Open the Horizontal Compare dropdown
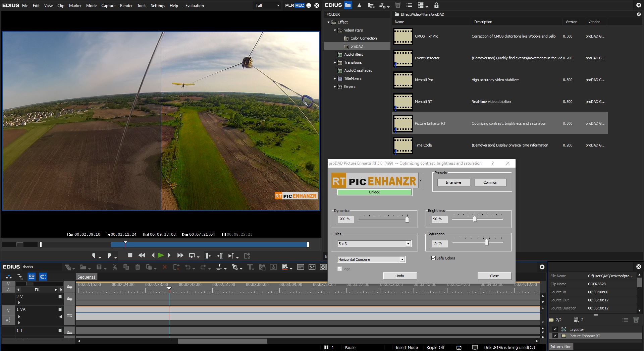The height and width of the screenshot is (351, 644). [402, 259]
